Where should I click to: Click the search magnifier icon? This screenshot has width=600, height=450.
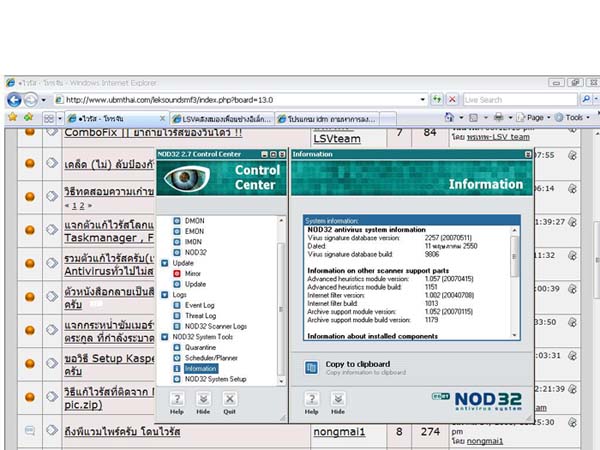click(585, 100)
